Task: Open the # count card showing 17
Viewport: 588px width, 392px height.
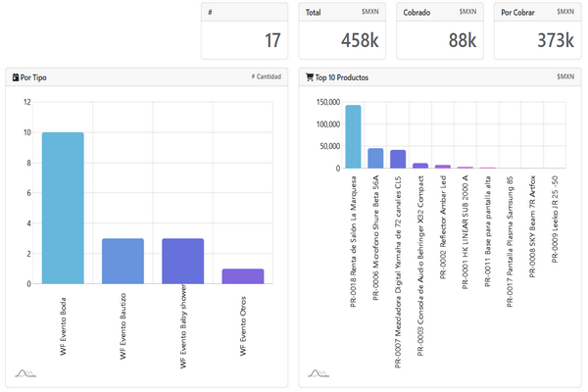Action: coord(245,31)
